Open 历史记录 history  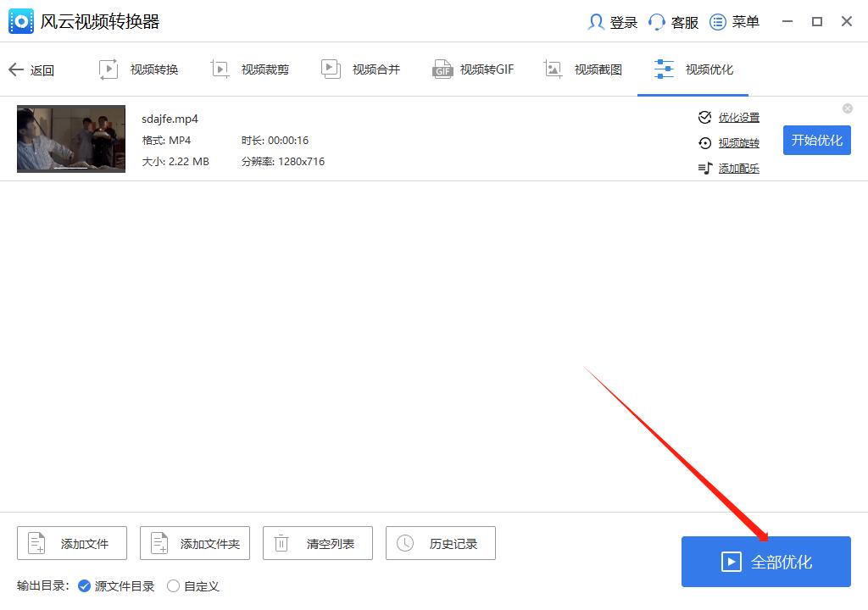pyautogui.click(x=440, y=543)
